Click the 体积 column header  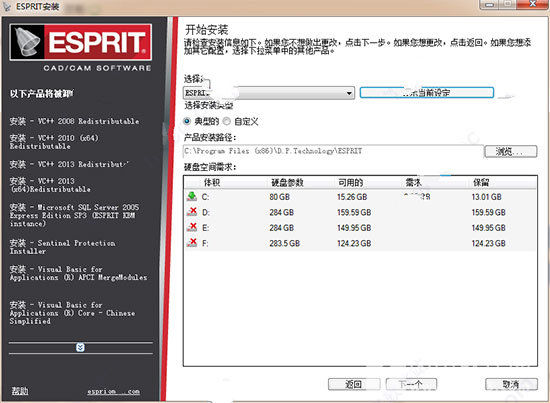(212, 182)
